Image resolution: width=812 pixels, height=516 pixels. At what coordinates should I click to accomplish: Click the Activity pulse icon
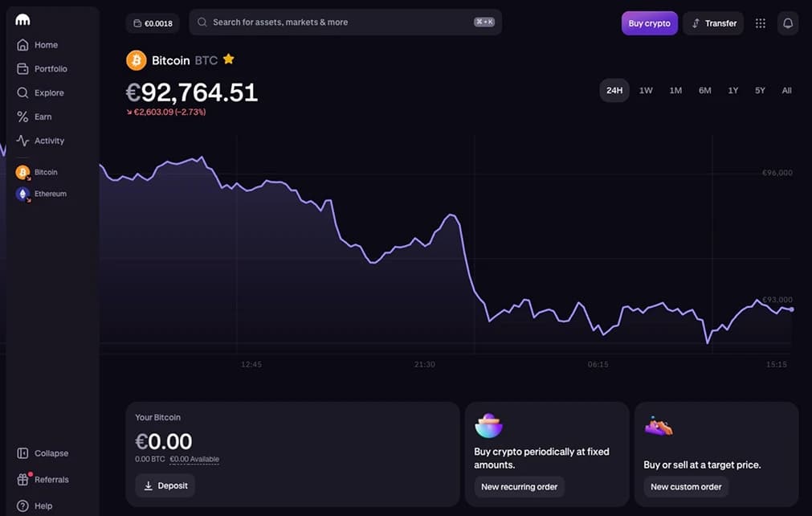(22, 141)
